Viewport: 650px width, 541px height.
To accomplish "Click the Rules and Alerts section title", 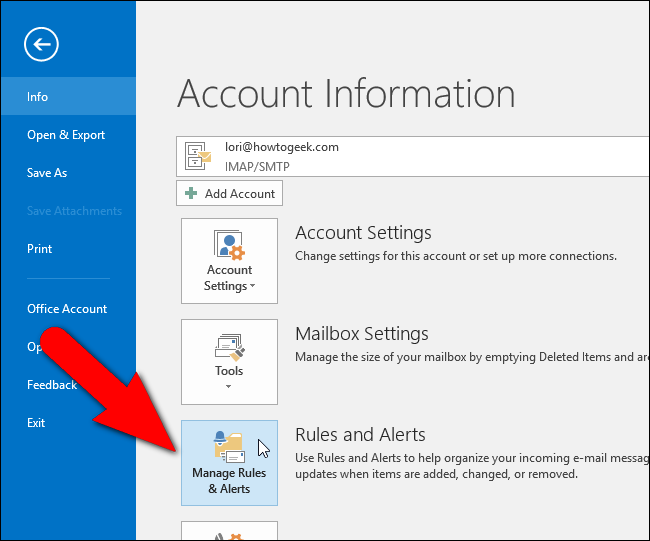I will (360, 435).
